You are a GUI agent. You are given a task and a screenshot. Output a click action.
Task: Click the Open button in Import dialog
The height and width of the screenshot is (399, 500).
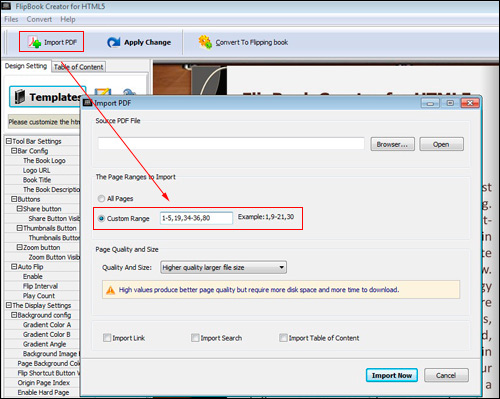pyautogui.click(x=441, y=144)
